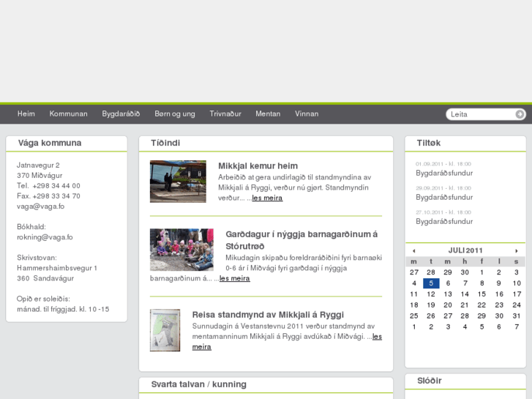Open the children group photo thumbnail

tap(182, 250)
